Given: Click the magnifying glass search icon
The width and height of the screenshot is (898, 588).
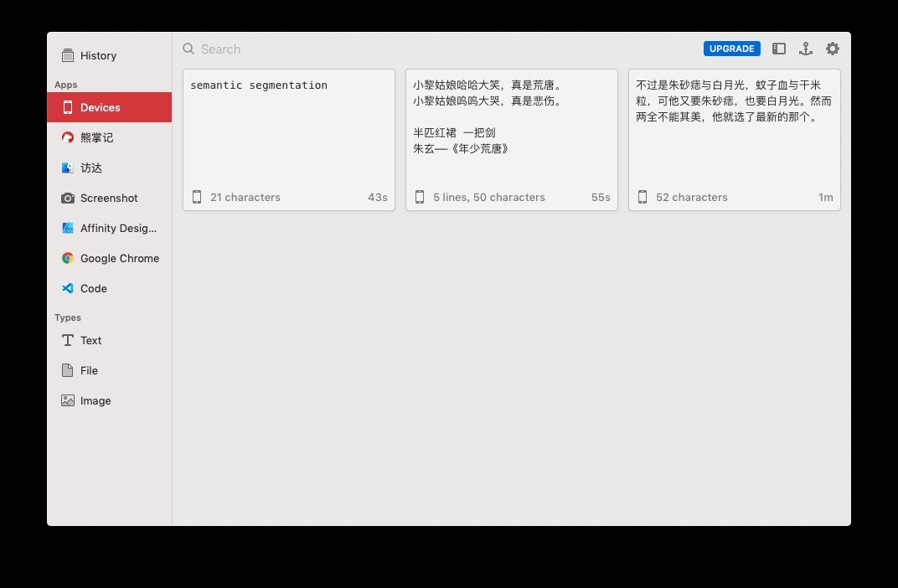Looking at the screenshot, I should tap(188, 49).
